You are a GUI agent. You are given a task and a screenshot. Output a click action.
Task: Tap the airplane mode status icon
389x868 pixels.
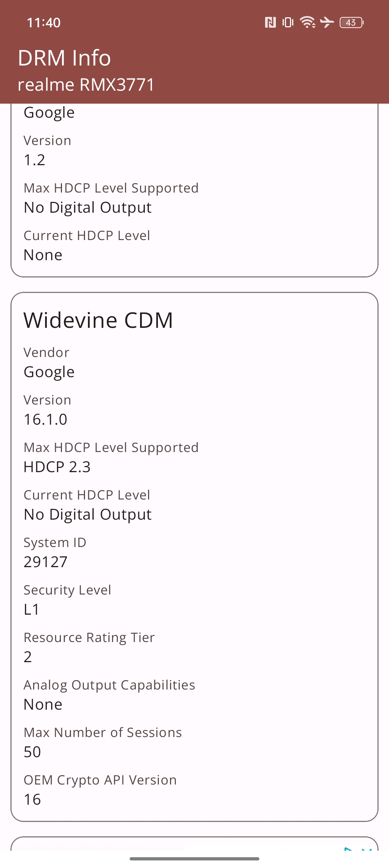[327, 22]
